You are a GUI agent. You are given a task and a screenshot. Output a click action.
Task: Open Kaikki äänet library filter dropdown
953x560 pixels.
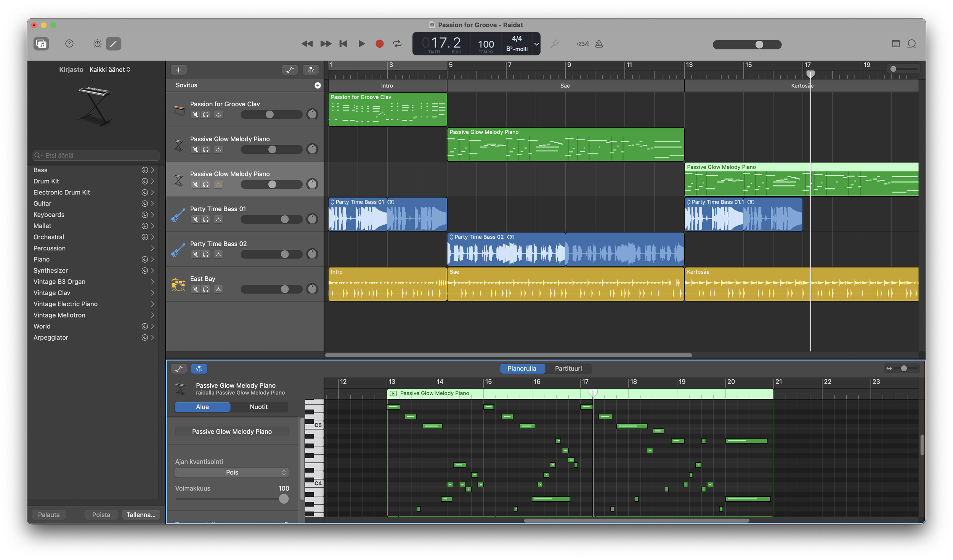(110, 69)
